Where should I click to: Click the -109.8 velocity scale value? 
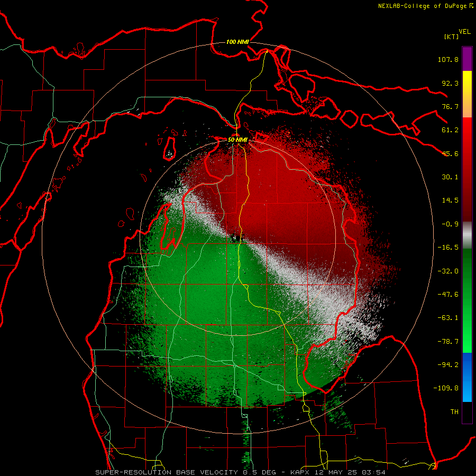pyautogui.click(x=446, y=388)
